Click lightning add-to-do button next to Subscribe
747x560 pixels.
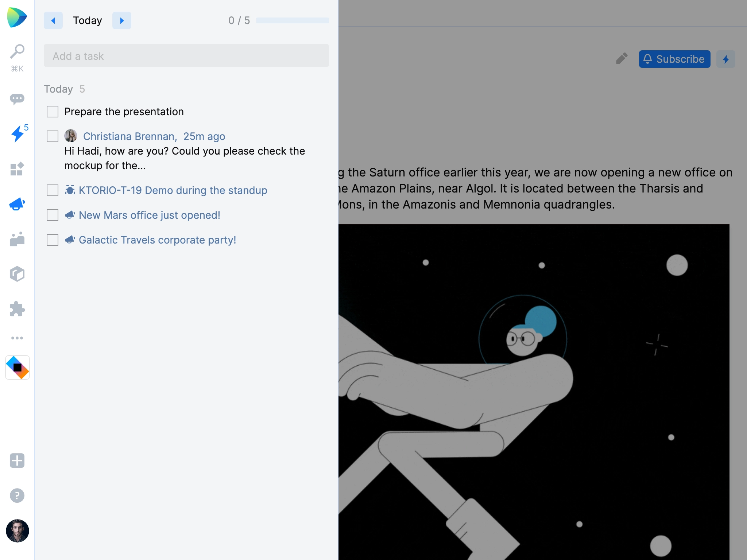pos(726,59)
